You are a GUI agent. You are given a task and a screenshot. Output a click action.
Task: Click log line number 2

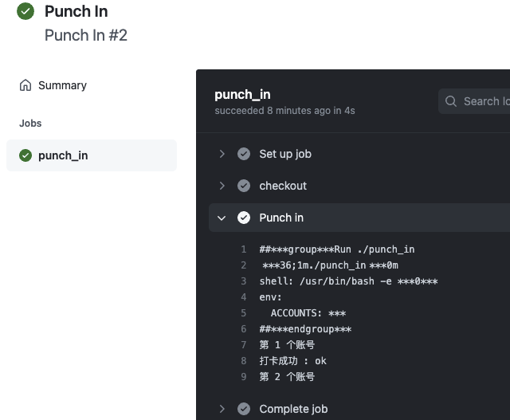coord(244,265)
